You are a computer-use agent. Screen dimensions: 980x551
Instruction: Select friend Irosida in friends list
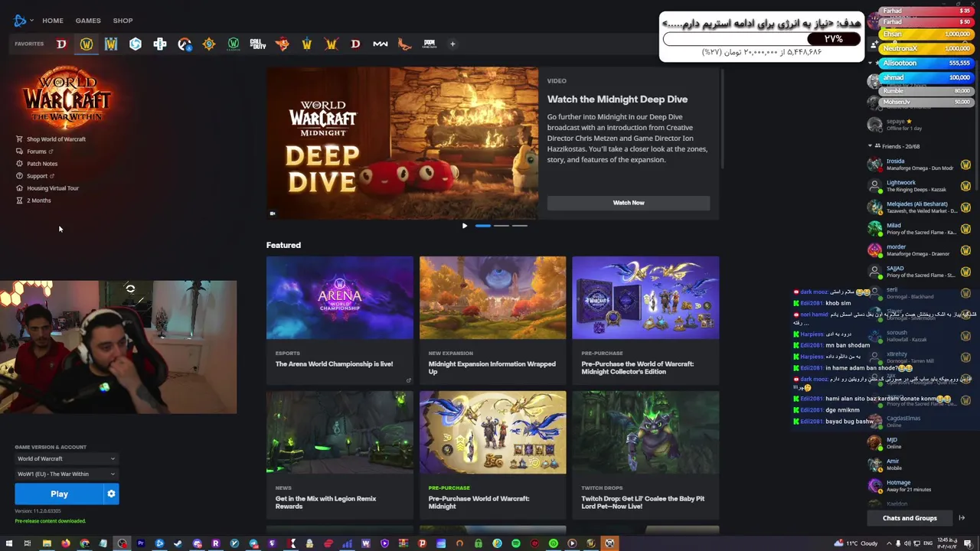tap(919, 165)
